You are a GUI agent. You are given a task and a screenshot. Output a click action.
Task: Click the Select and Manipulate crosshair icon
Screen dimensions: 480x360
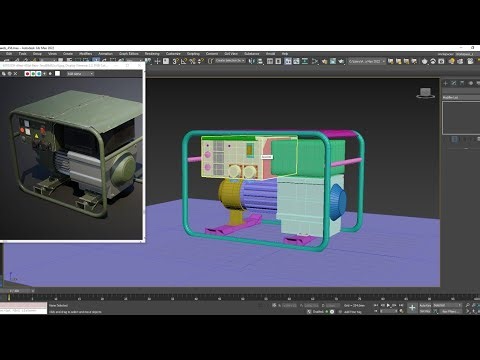(157, 61)
